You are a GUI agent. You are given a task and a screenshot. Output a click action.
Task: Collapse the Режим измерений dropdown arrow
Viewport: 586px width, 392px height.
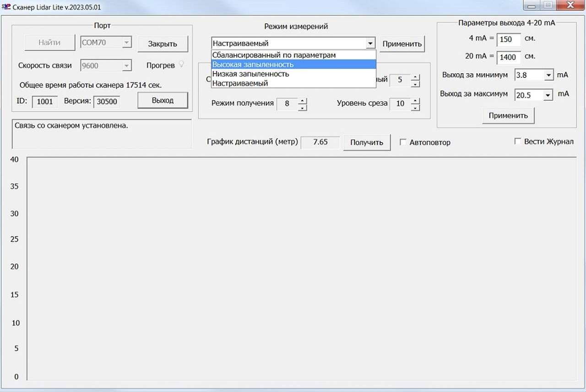370,44
